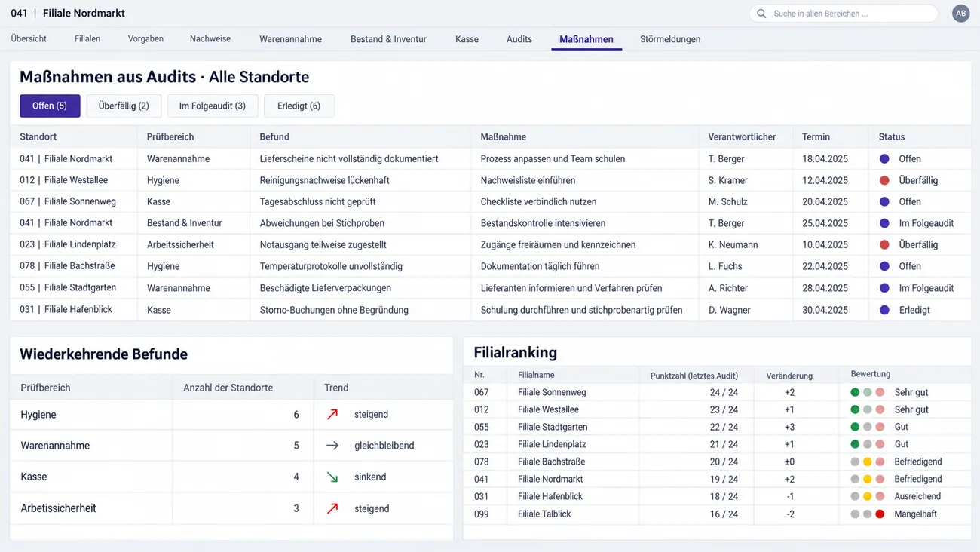Go to the Nachweise tab
Screen dimensions: 980x552
tap(210, 39)
